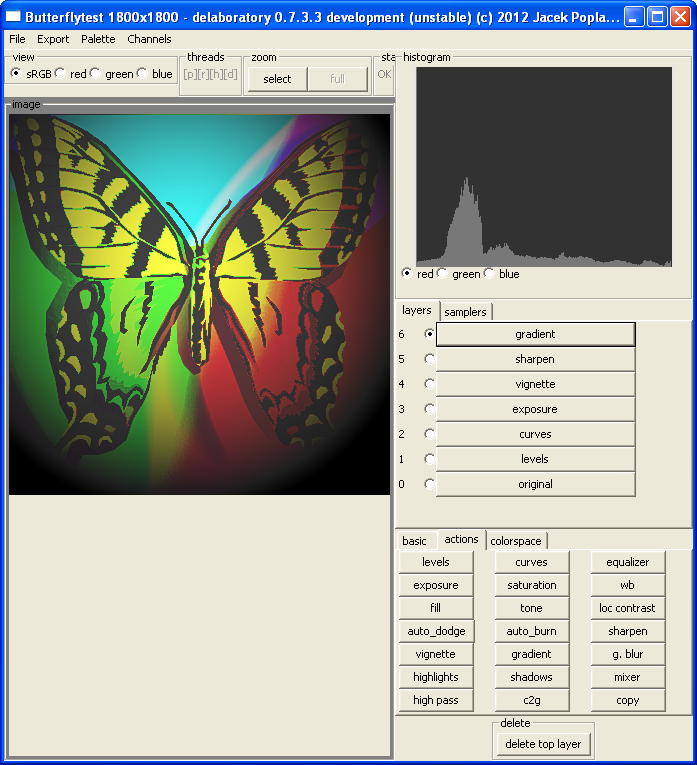Select the green histogram channel radio
697x765 pixels.
coord(442,273)
